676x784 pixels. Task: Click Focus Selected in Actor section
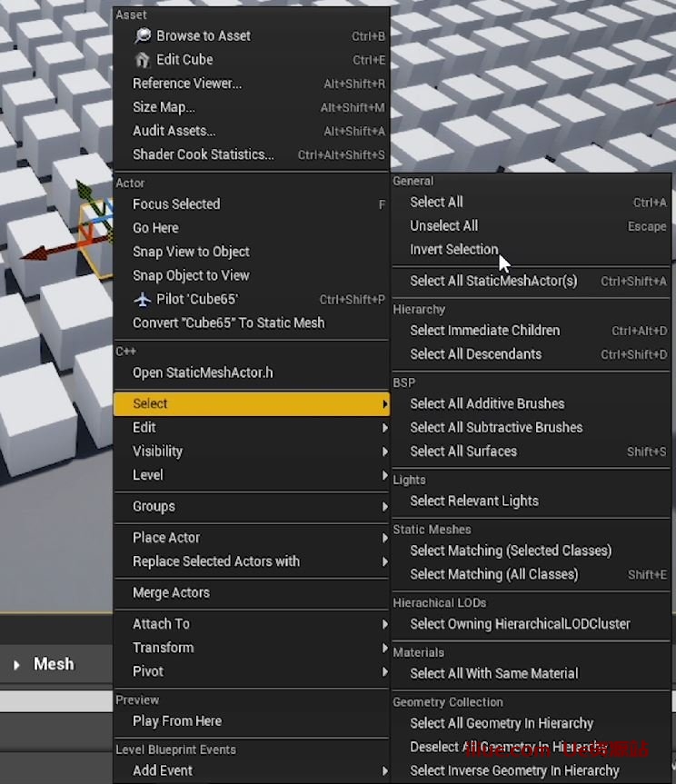click(176, 204)
